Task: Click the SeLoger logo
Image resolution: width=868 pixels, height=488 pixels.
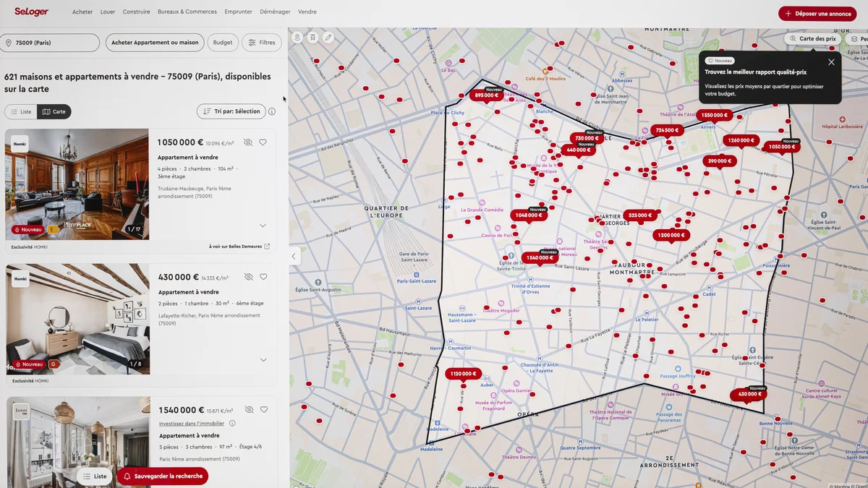Action: point(31,12)
